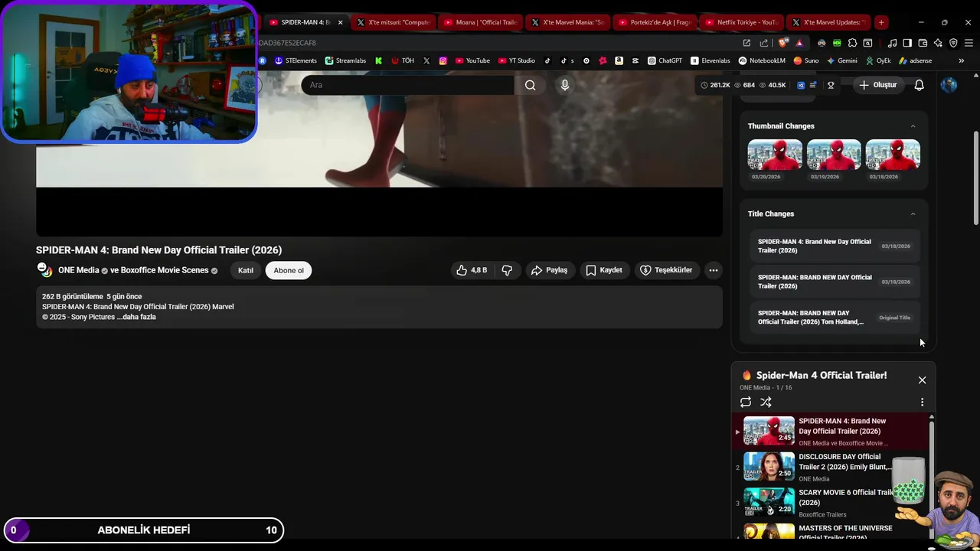980x551 pixels.
Task: Open browser hamburger main menu
Action: (969, 43)
